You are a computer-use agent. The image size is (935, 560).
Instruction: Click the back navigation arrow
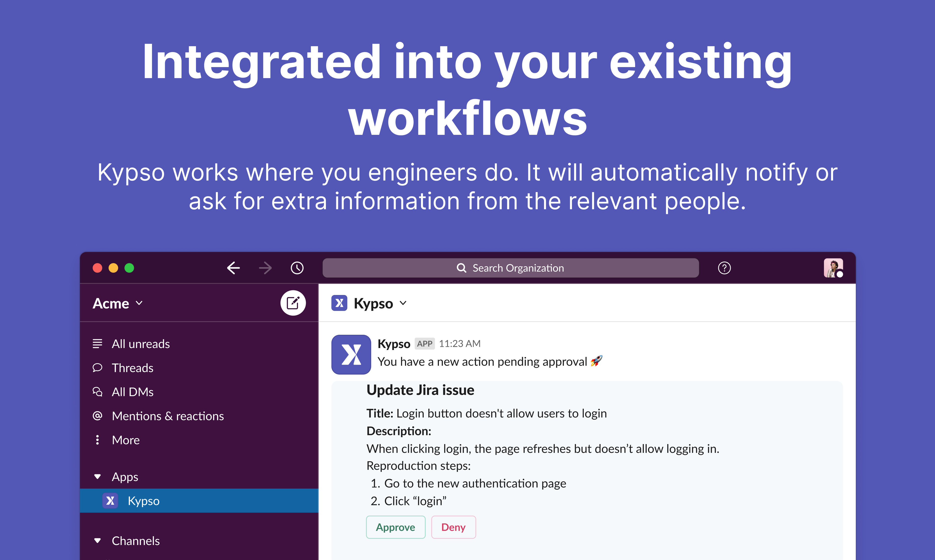(x=234, y=268)
